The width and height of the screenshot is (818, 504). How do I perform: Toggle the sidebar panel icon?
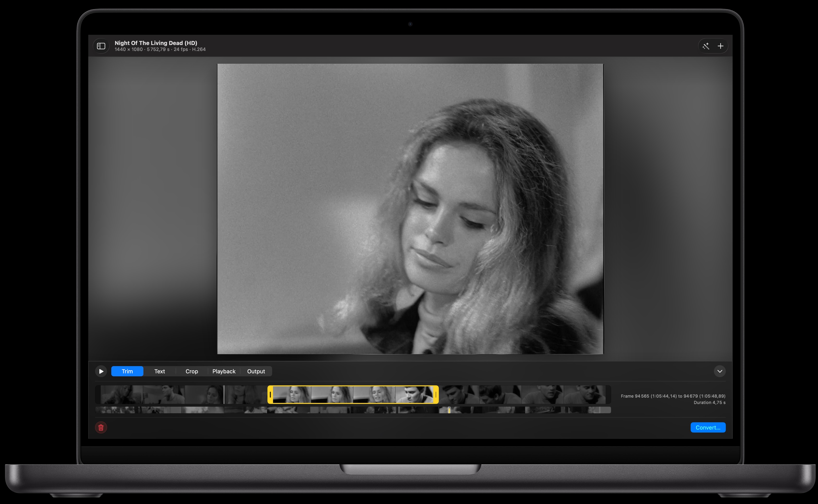(101, 46)
